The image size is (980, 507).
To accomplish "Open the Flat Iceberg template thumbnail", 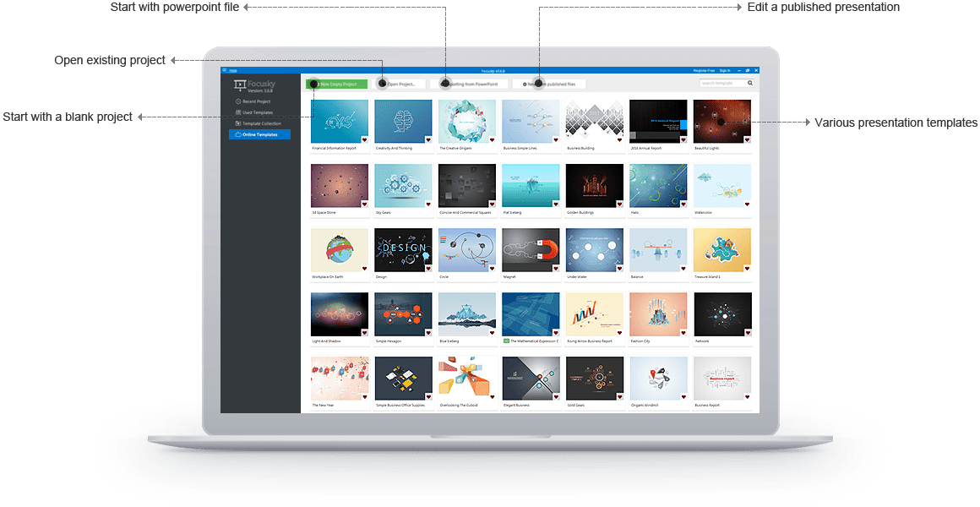I will click(x=530, y=185).
